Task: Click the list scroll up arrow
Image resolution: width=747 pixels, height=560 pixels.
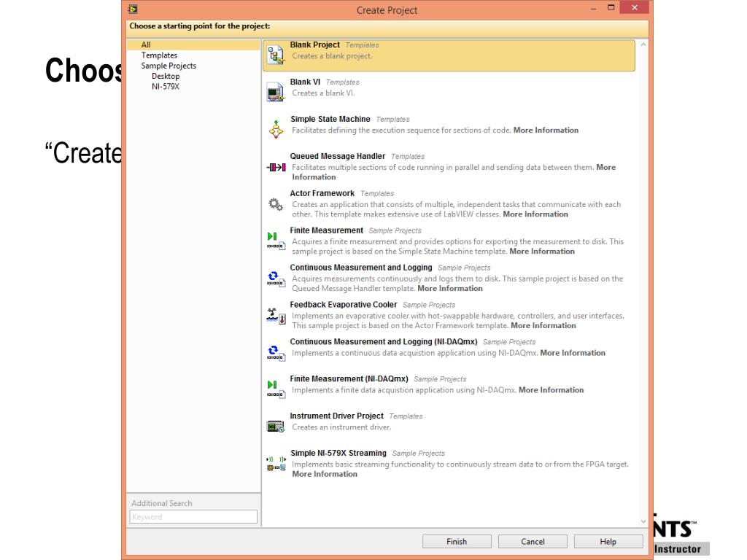Action: (643, 44)
